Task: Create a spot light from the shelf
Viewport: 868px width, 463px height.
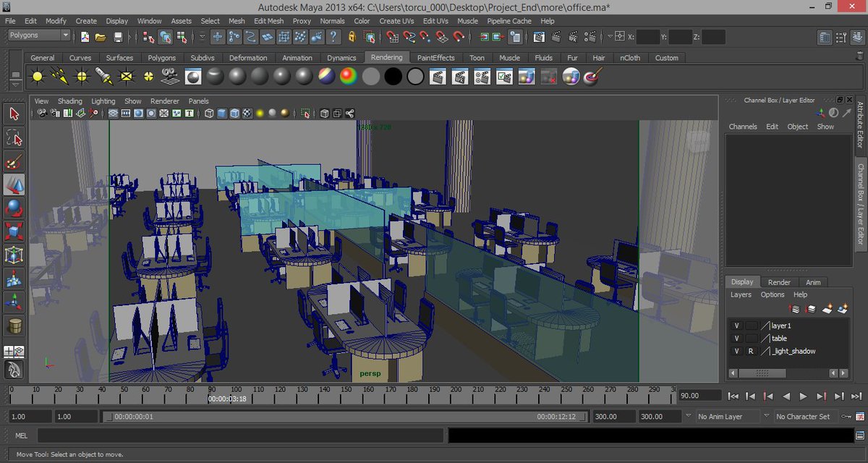Action: tap(104, 75)
